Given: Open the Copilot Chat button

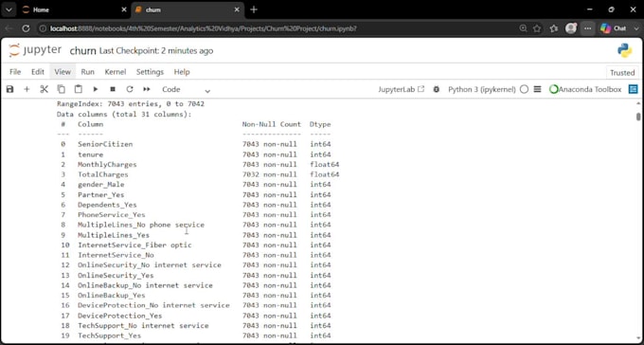Looking at the screenshot, I should pyautogui.click(x=614, y=28).
